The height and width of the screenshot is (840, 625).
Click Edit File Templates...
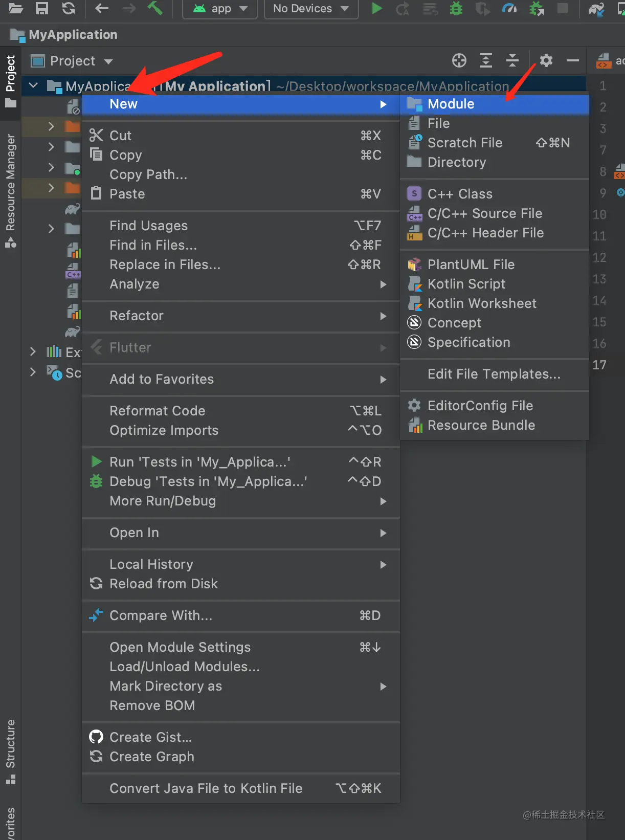coord(495,374)
